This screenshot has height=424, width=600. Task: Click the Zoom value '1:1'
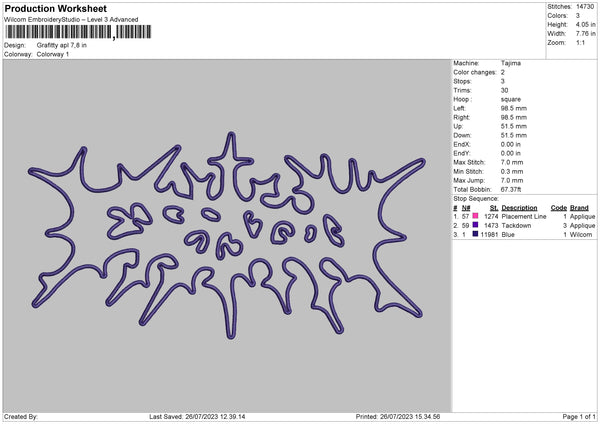click(580, 42)
